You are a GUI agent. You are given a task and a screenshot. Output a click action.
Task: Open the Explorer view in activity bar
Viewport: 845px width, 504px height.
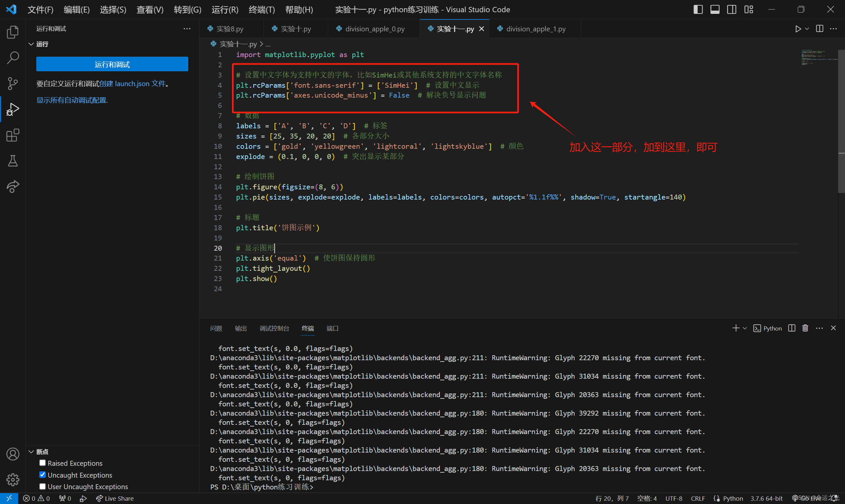13,32
